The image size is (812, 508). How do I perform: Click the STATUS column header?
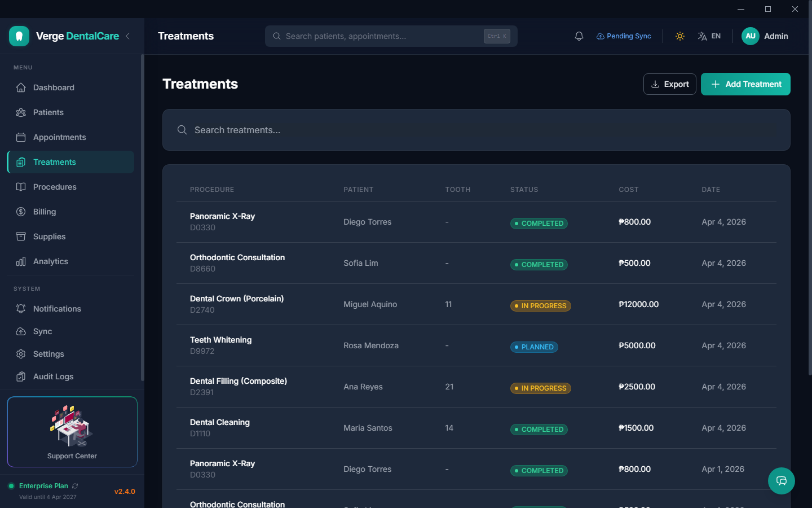[x=524, y=190]
